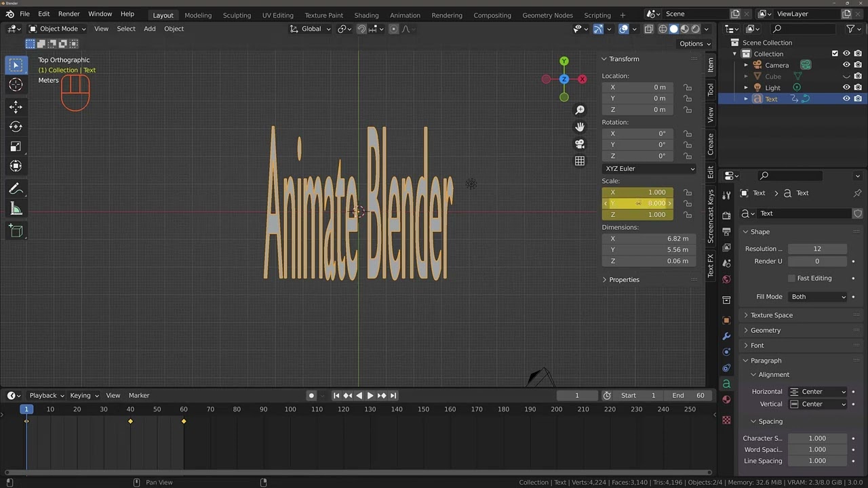Enable Material Preview viewport shading
This screenshot has height=488, width=868.
click(x=684, y=28)
